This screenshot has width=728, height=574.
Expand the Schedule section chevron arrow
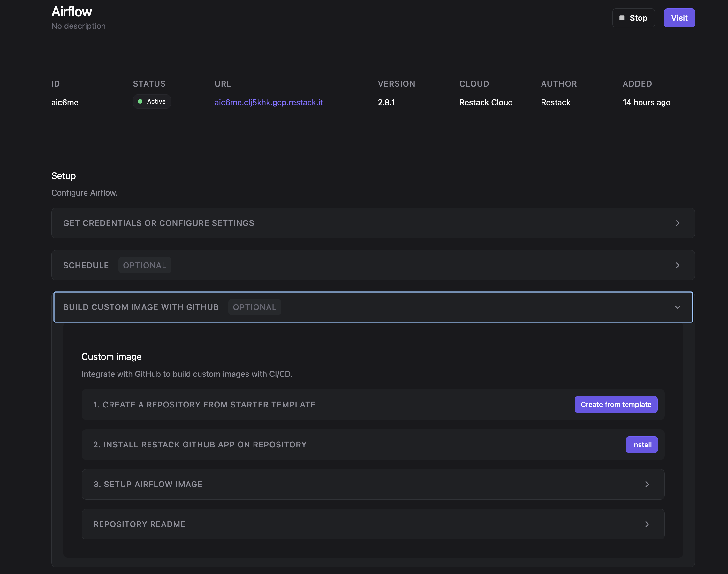(x=677, y=265)
